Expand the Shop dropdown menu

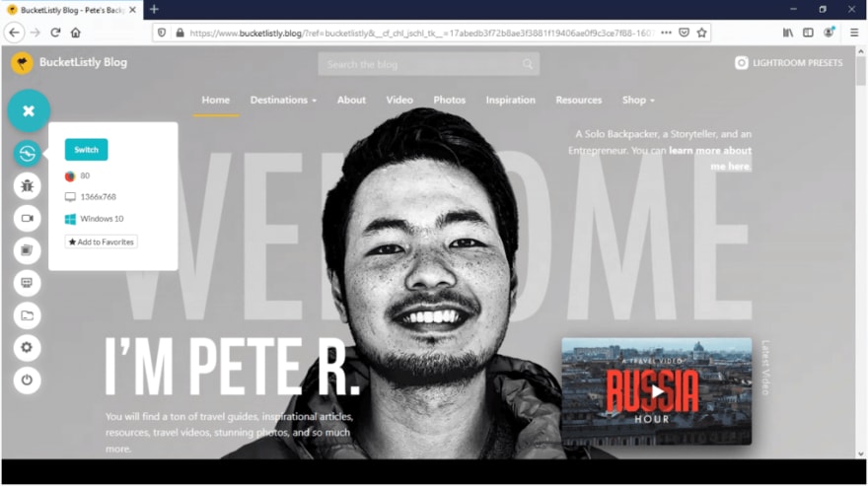pos(638,101)
